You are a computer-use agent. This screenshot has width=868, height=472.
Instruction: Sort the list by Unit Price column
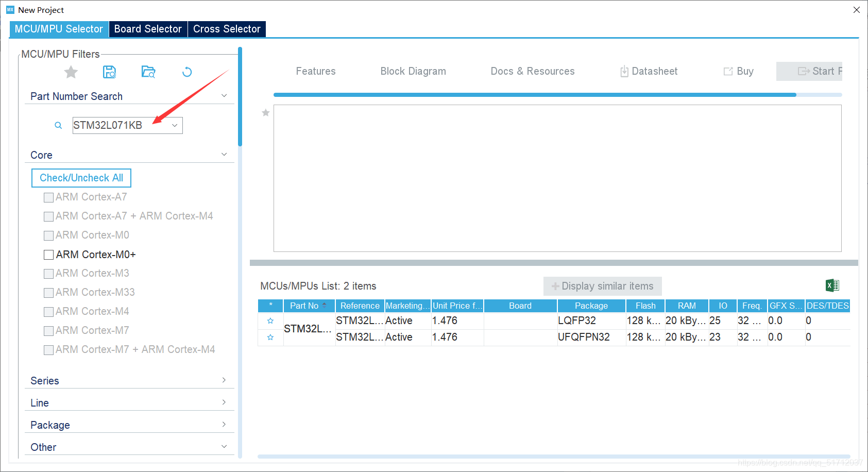tap(457, 306)
